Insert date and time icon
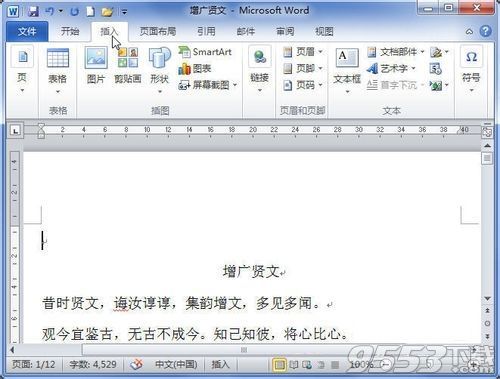This screenshot has width=500, height=379. click(435, 69)
